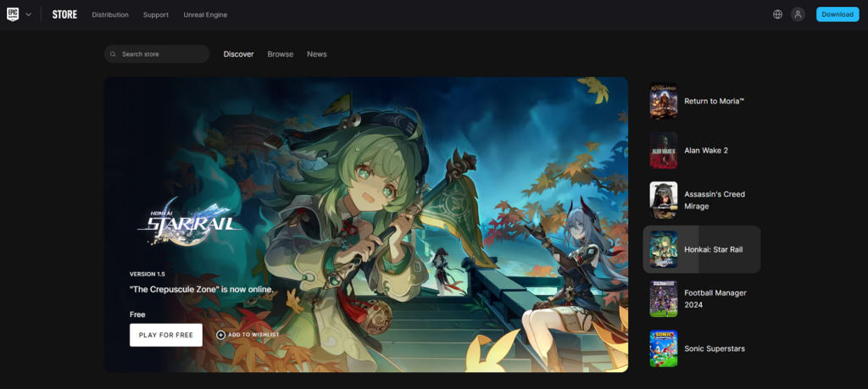
Task: Select Alan Wake 2 title text
Action: (x=706, y=151)
